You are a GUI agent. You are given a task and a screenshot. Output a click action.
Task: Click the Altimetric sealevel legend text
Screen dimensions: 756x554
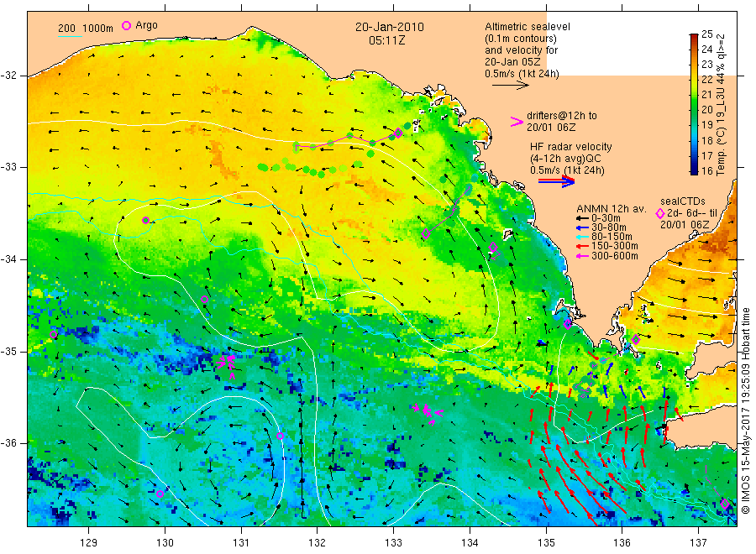click(x=528, y=27)
